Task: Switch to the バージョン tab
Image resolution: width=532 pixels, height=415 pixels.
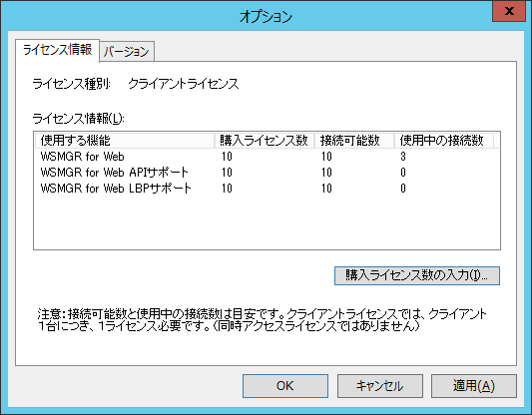Action: coord(127,52)
